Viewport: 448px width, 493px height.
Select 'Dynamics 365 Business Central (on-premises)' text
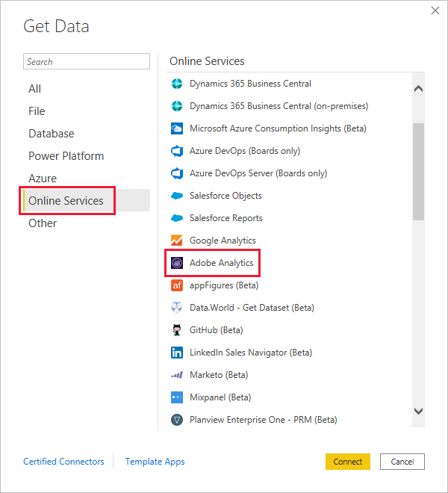pyautogui.click(x=279, y=106)
